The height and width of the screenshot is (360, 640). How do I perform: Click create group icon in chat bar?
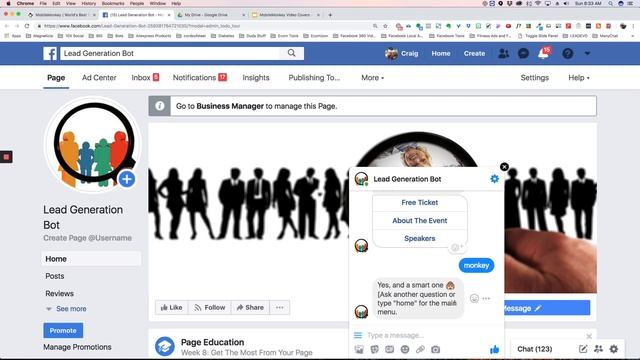[x=598, y=349]
